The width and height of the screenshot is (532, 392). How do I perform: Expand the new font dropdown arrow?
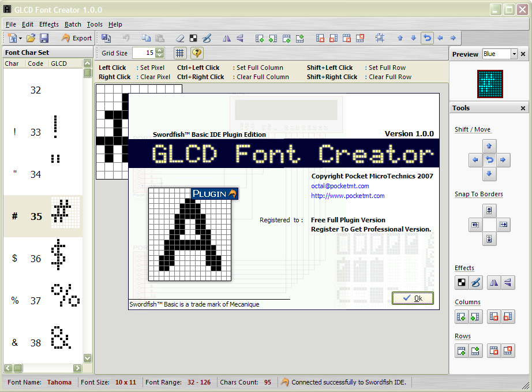point(20,38)
